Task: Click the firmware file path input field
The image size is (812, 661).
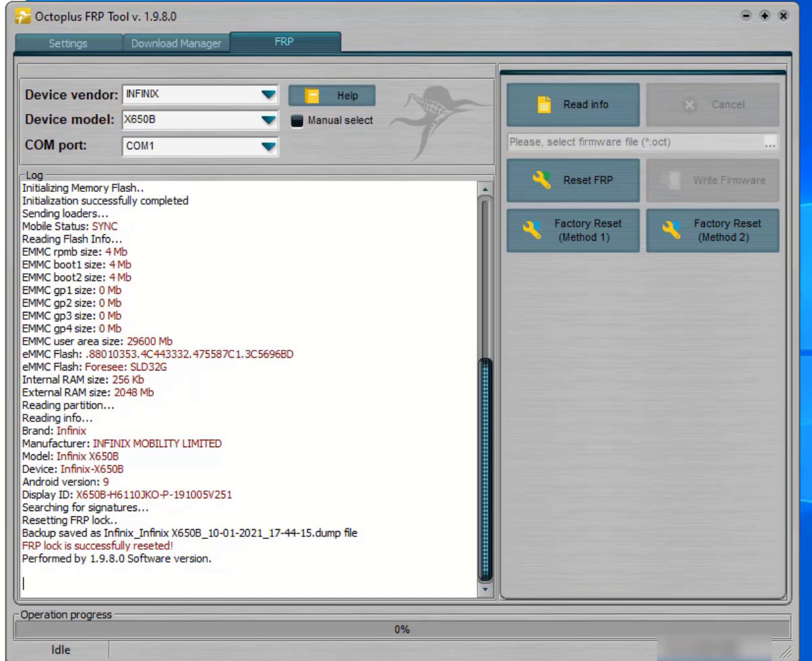Action: (635, 142)
